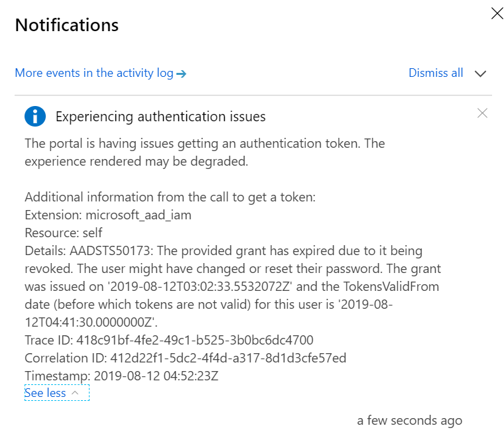Dismiss the authentication issues notification
This screenshot has width=504, height=436.
tap(482, 113)
